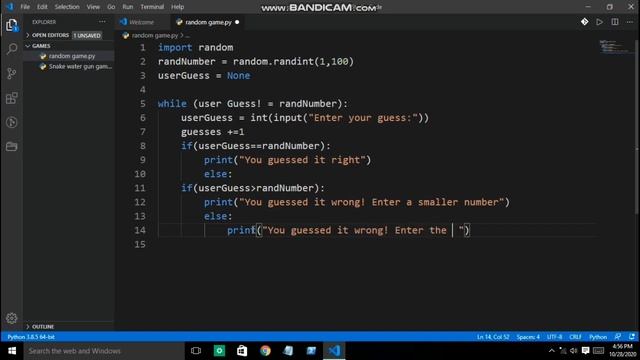Image resolution: width=640 pixels, height=360 pixels.
Task: Click the source control diff editor icon
Action: click(584, 22)
